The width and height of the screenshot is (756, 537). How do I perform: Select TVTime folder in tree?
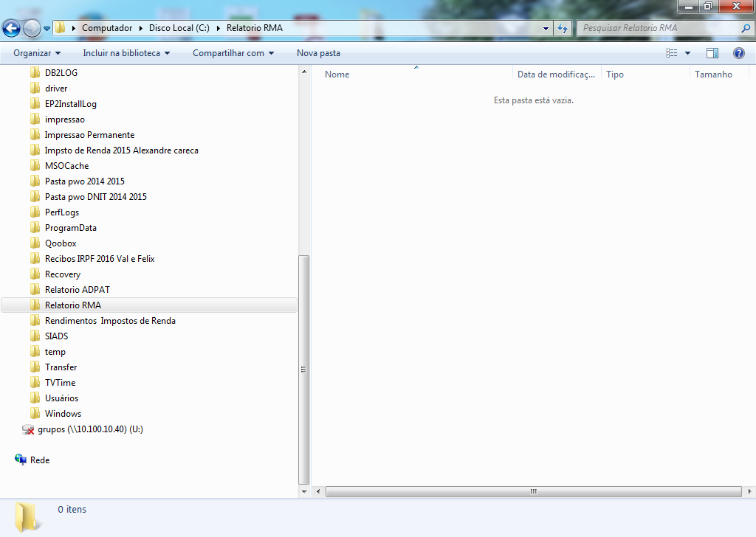61,382
